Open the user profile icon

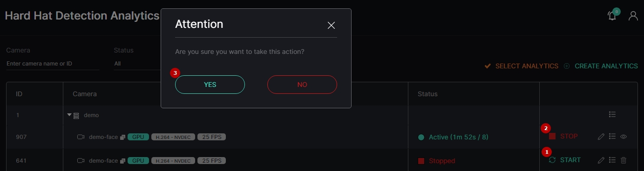click(633, 16)
